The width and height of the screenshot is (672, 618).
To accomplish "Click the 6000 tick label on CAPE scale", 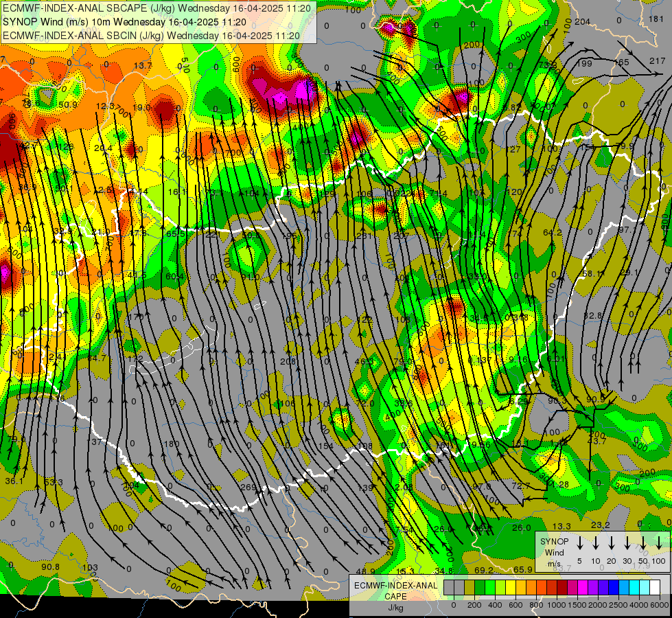I will 660,605.
